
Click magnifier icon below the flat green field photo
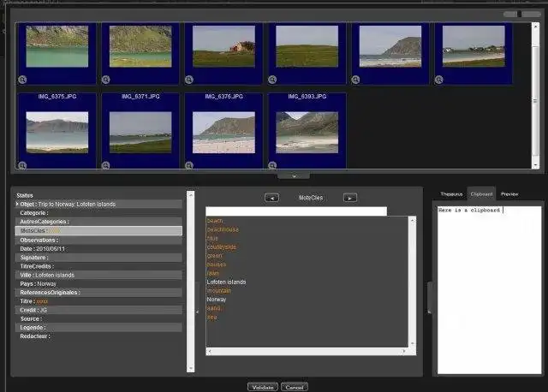(x=272, y=80)
